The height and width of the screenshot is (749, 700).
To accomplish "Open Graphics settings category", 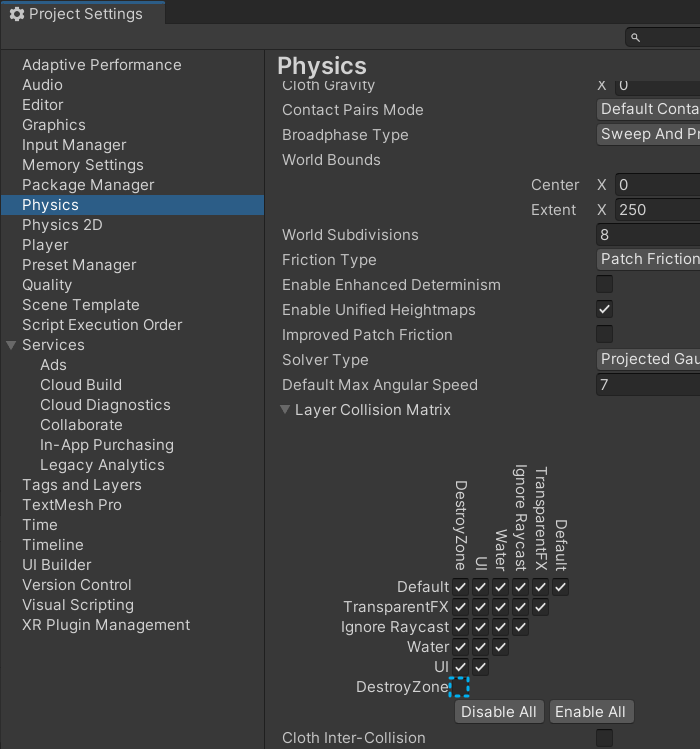I will point(54,125).
